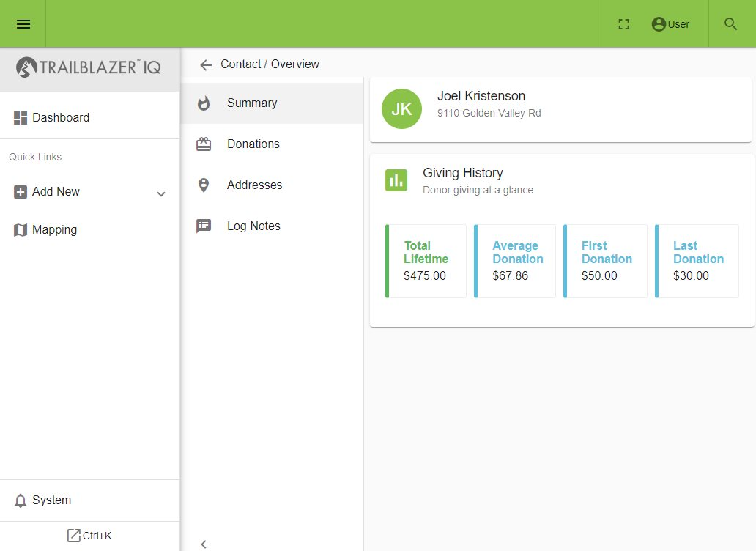Image resolution: width=756 pixels, height=551 pixels.
Task: Click the Log Notes message icon
Action: 204,226
